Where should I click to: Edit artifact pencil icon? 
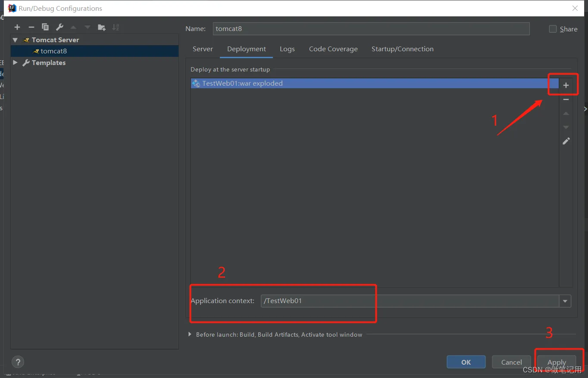click(566, 141)
